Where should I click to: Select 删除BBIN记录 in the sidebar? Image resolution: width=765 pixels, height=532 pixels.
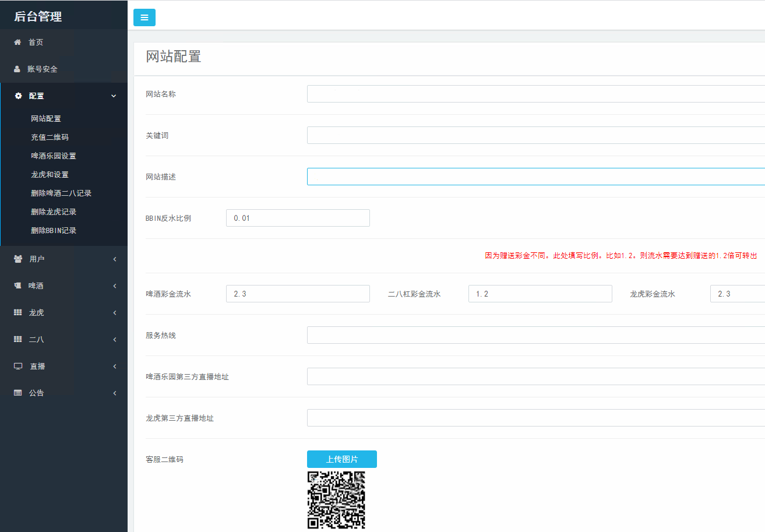(54, 231)
